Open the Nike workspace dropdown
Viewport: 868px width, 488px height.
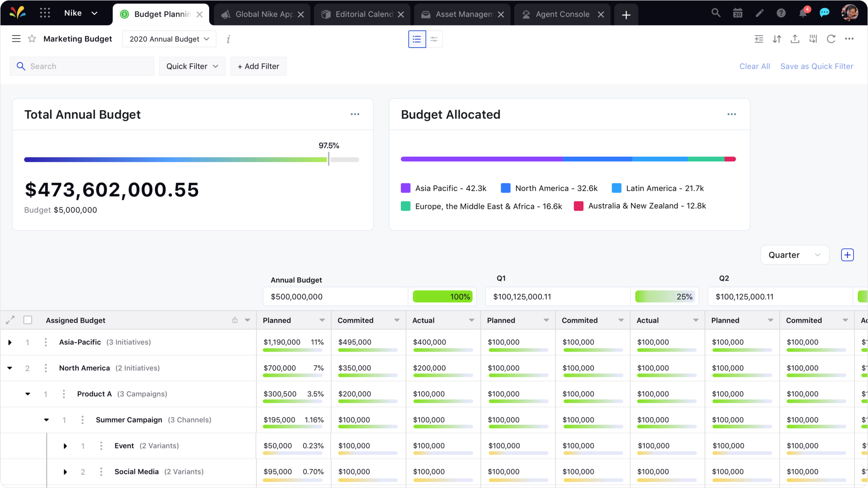(x=81, y=13)
